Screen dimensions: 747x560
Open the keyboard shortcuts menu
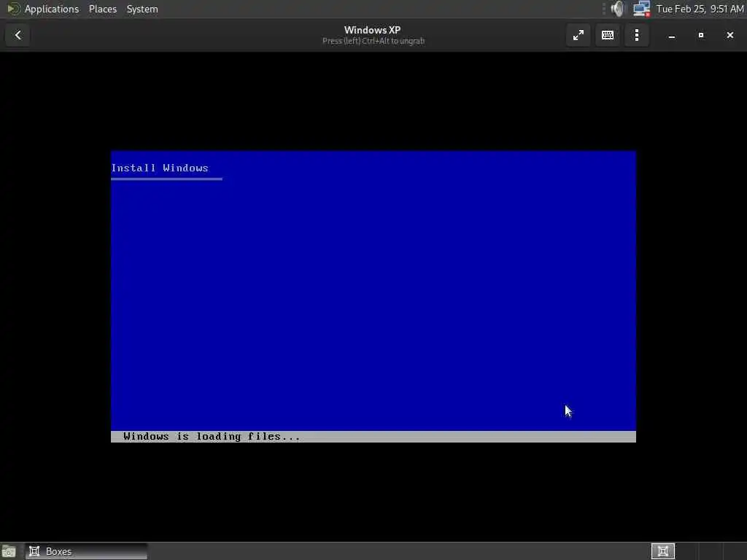point(608,35)
